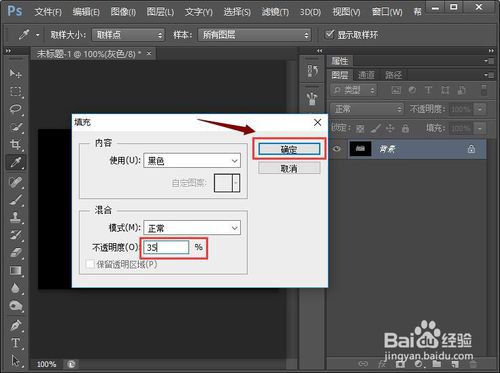Switch to the 路径 tab
500x373 pixels.
[393, 75]
